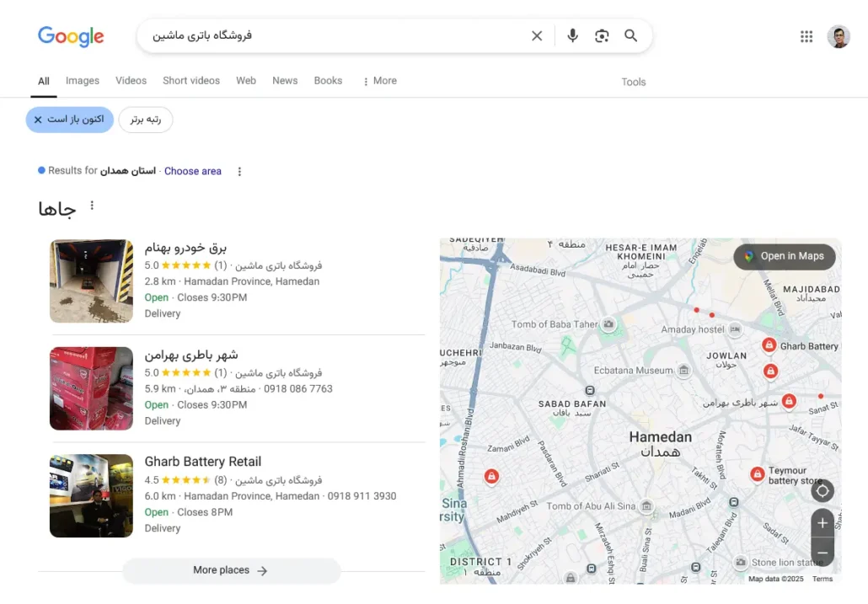Open the Short videos tab

(x=191, y=81)
